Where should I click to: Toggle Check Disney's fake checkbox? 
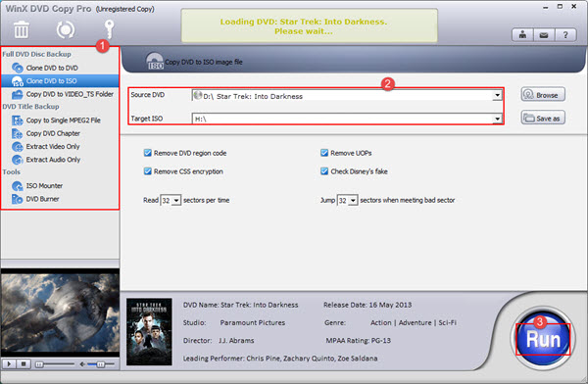(x=324, y=171)
